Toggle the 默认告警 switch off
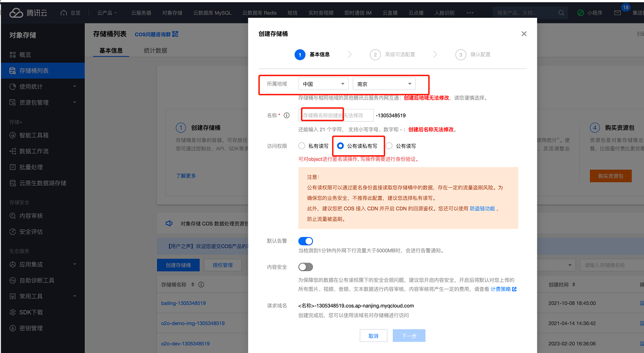The height and width of the screenshot is (353, 644). point(305,241)
